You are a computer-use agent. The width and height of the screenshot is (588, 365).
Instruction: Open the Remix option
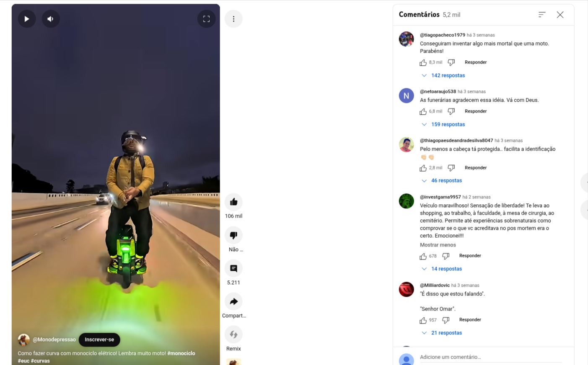point(233,334)
